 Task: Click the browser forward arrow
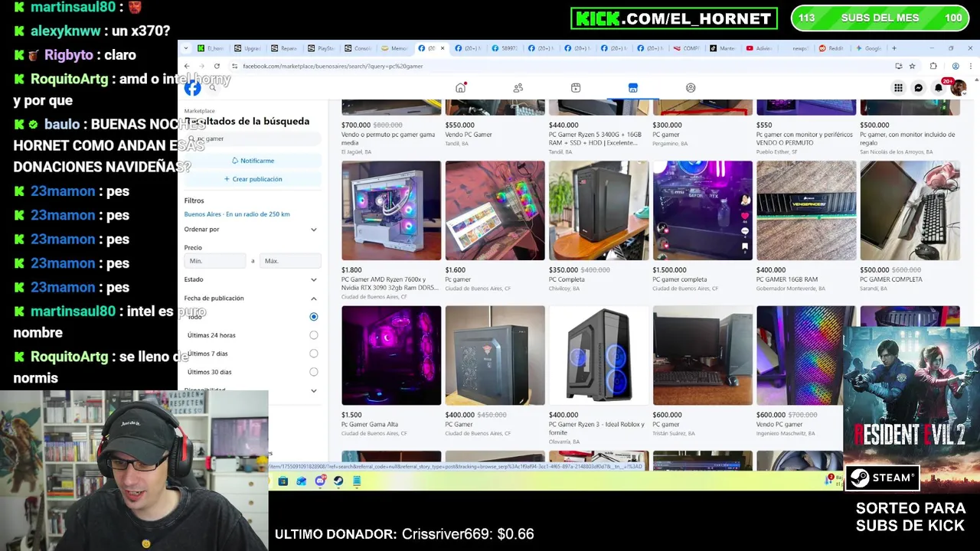201,66
